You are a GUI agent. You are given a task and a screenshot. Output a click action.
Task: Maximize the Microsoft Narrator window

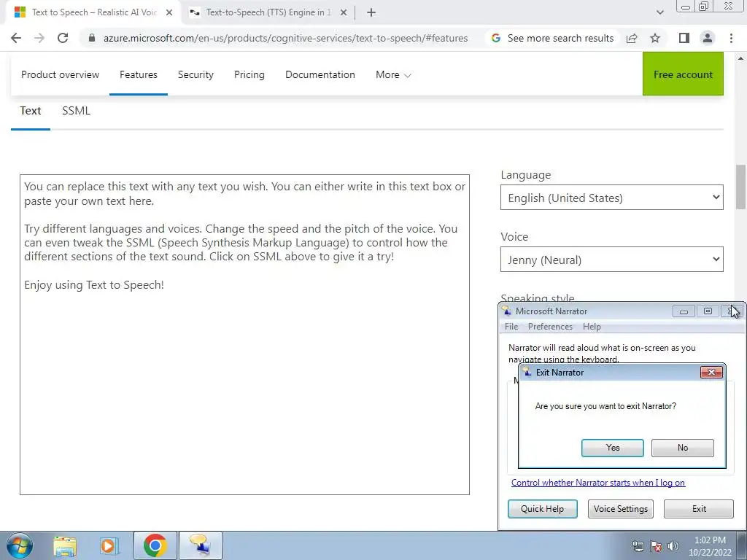708,311
